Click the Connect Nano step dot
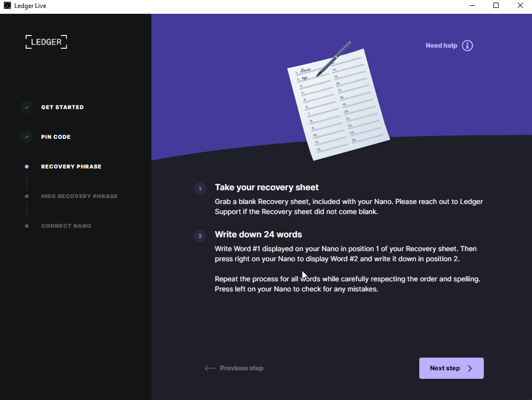 [26, 226]
